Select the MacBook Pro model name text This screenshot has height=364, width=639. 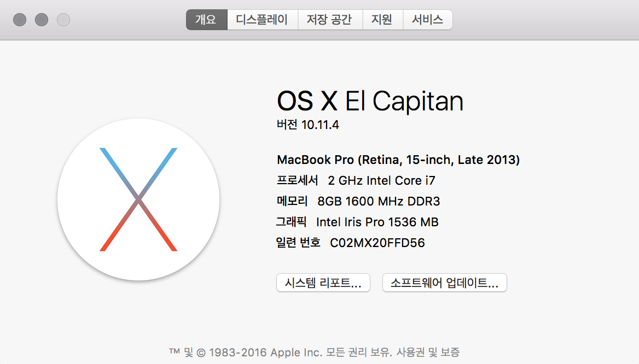398,160
